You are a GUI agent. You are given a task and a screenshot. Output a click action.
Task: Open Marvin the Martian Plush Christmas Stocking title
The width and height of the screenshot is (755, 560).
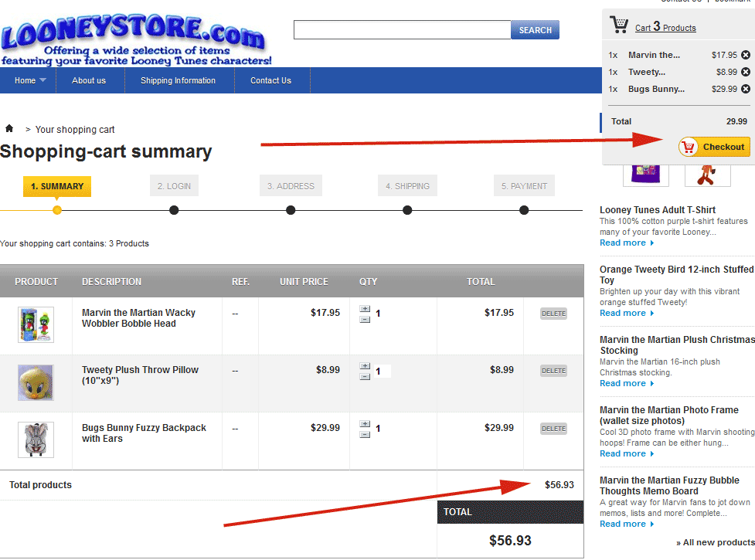point(677,345)
